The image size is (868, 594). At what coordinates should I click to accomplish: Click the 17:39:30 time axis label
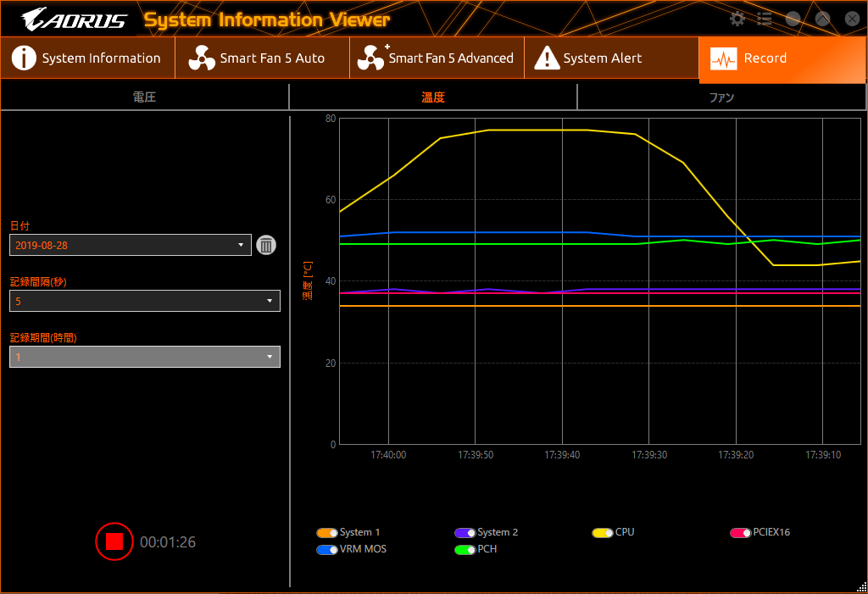(x=649, y=455)
